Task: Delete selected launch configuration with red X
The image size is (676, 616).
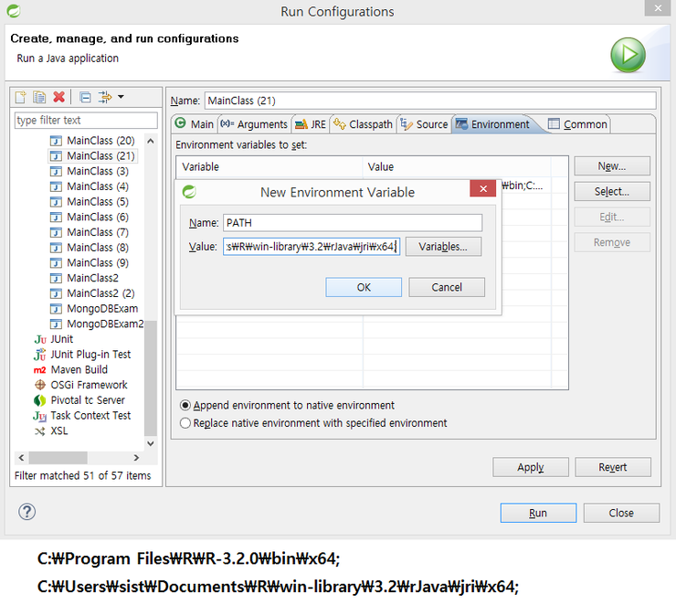Action: click(58, 97)
